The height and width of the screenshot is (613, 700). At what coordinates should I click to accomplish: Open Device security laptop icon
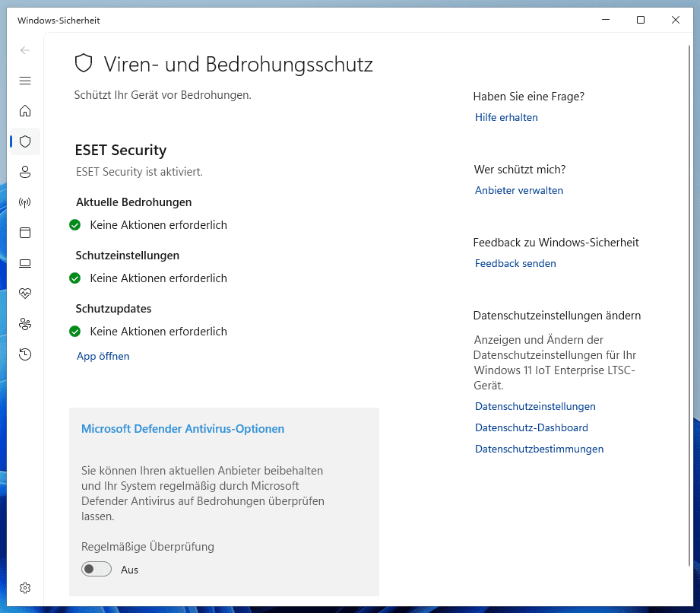pos(25,263)
